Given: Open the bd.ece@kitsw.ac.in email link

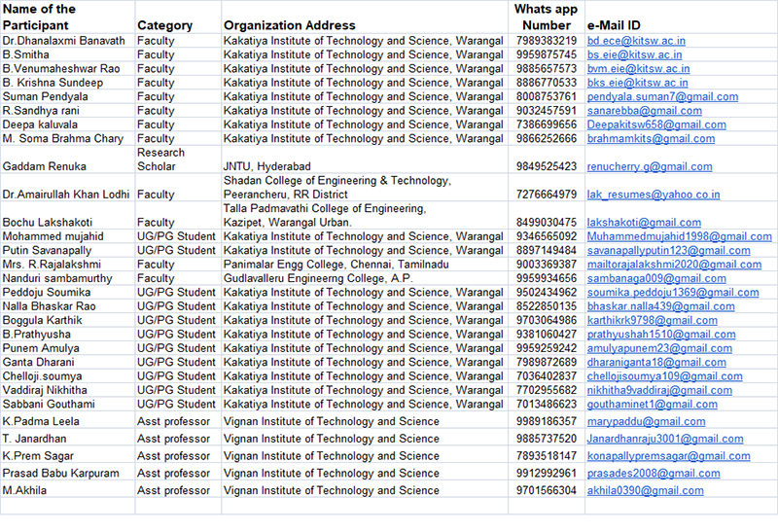Looking at the screenshot, I should pyautogui.click(x=636, y=42).
